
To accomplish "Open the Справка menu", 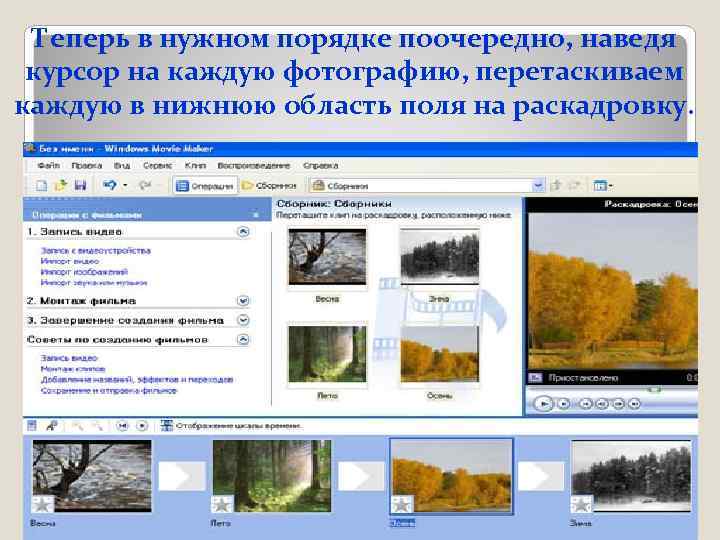I will point(321,165).
